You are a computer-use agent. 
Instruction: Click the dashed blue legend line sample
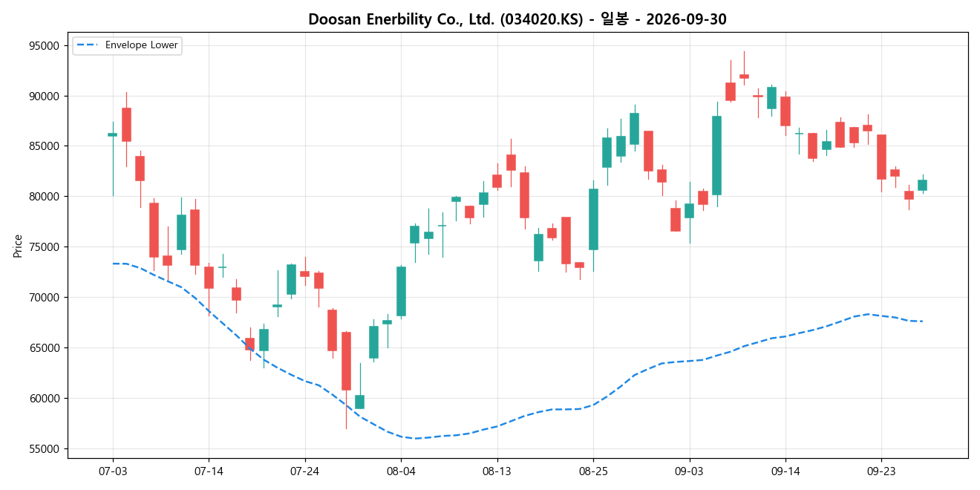pos(87,45)
